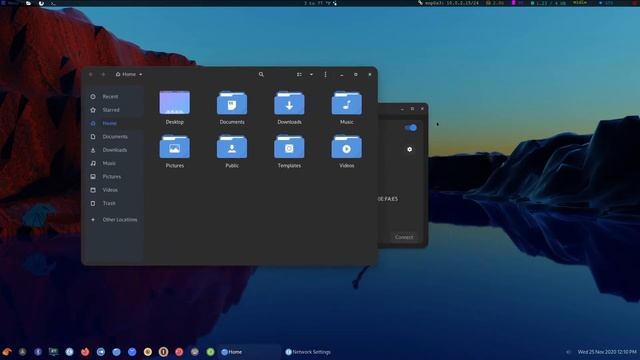This screenshot has height=360, width=640.
Task: Open the orange launcher menu icon in the dock
Action: (7, 351)
